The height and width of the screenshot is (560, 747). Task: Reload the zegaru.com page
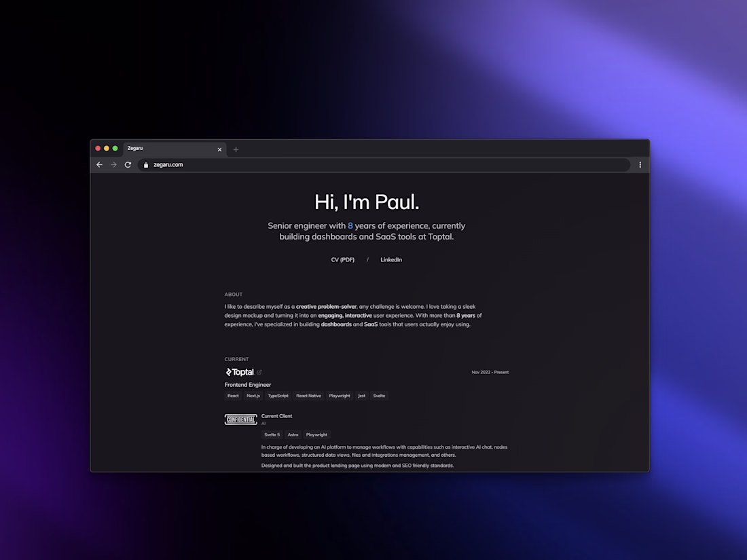128,165
